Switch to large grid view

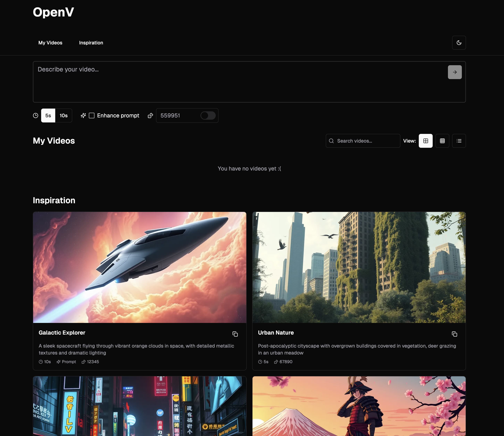(x=426, y=141)
